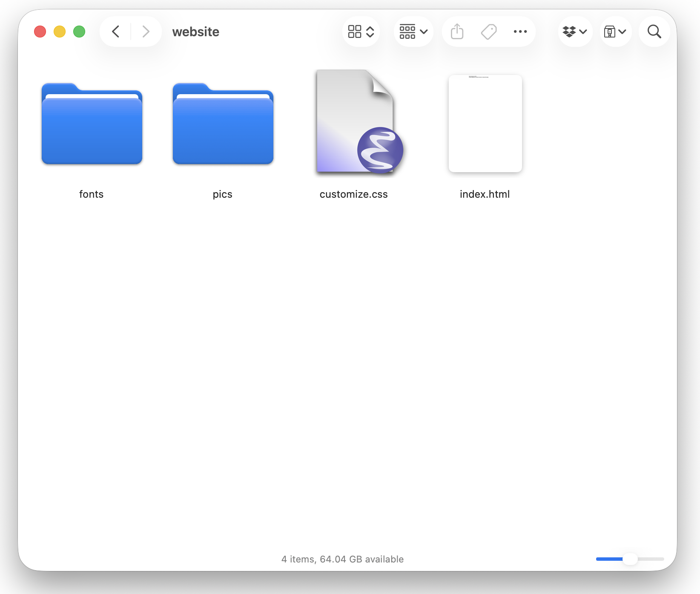Select the index.html file thumbnail

click(485, 124)
